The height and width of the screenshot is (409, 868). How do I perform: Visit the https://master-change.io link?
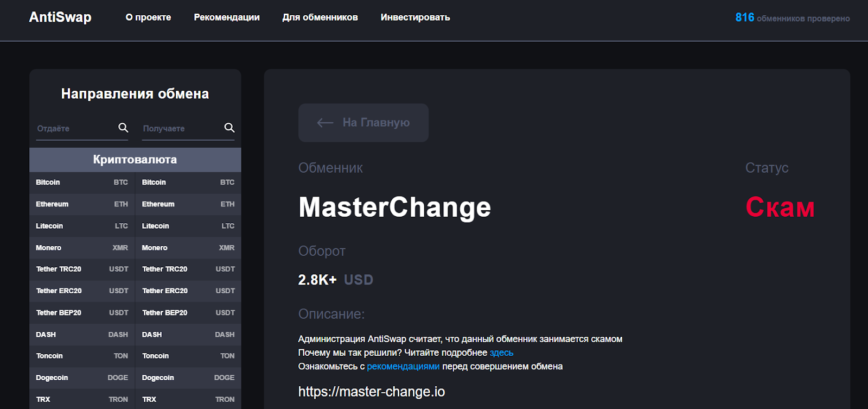[x=372, y=392]
